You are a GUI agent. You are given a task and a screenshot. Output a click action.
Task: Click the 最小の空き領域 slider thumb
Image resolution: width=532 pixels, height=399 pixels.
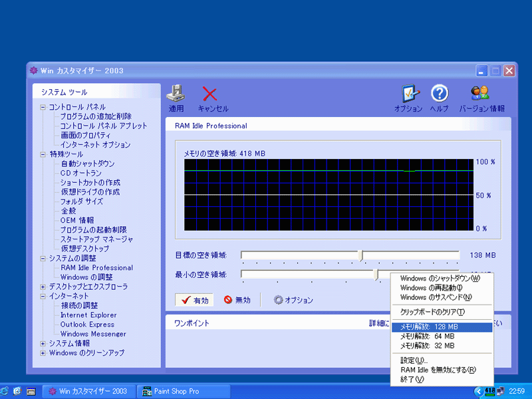pyautogui.click(x=376, y=275)
